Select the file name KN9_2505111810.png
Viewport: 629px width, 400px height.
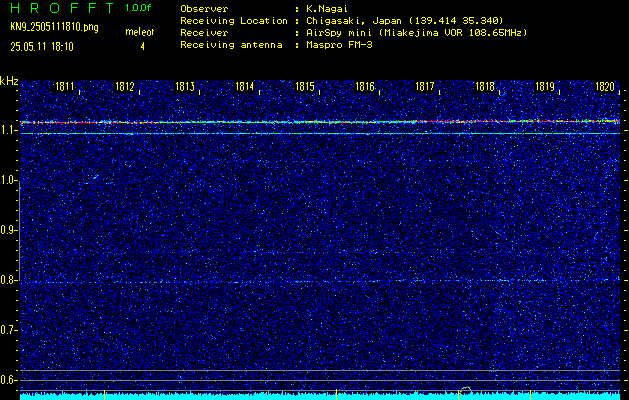click(54, 27)
